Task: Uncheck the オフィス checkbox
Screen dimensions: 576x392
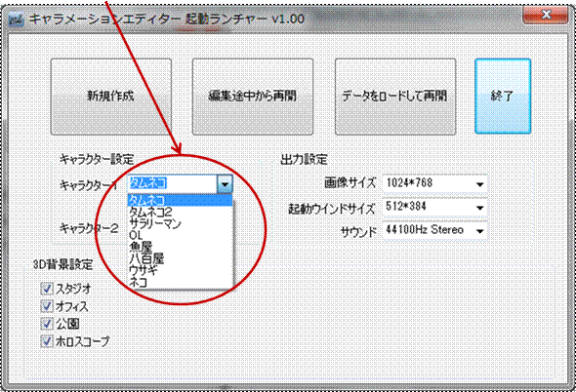Action: coord(47,306)
